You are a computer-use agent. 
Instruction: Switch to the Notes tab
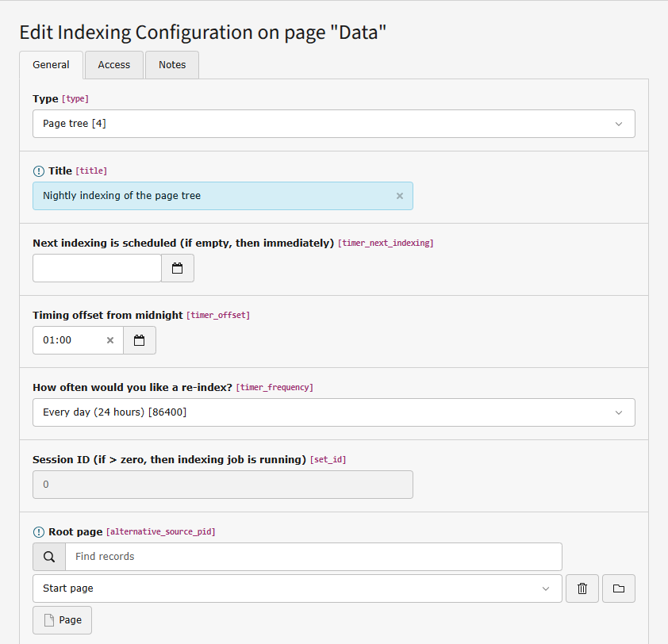click(171, 64)
